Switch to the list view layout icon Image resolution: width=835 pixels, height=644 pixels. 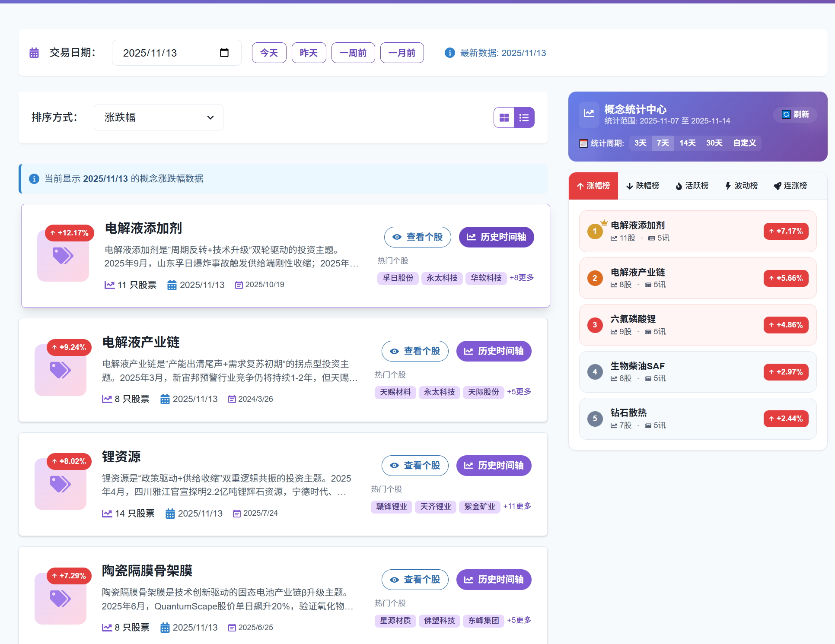tap(524, 117)
